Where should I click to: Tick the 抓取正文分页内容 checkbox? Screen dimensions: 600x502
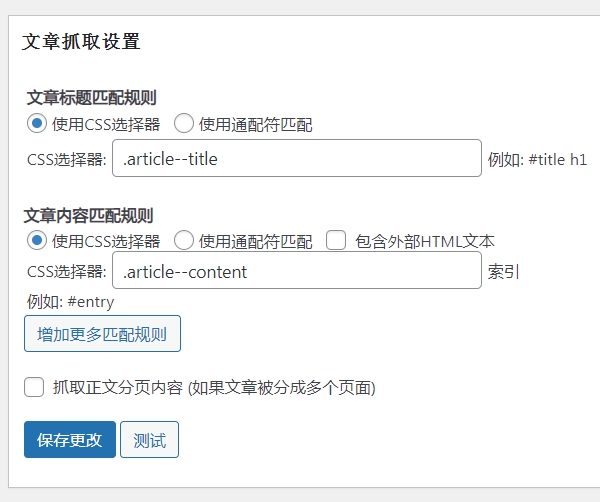tap(34, 387)
